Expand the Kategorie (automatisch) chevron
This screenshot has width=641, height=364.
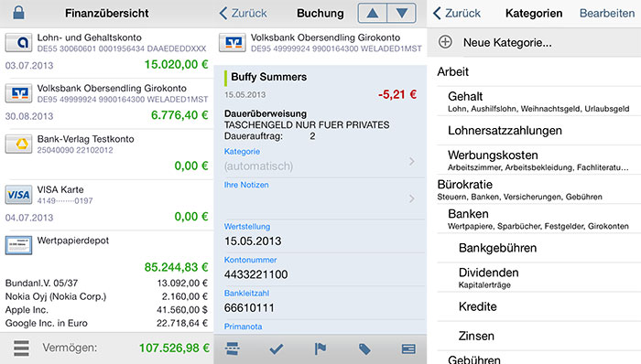412,162
